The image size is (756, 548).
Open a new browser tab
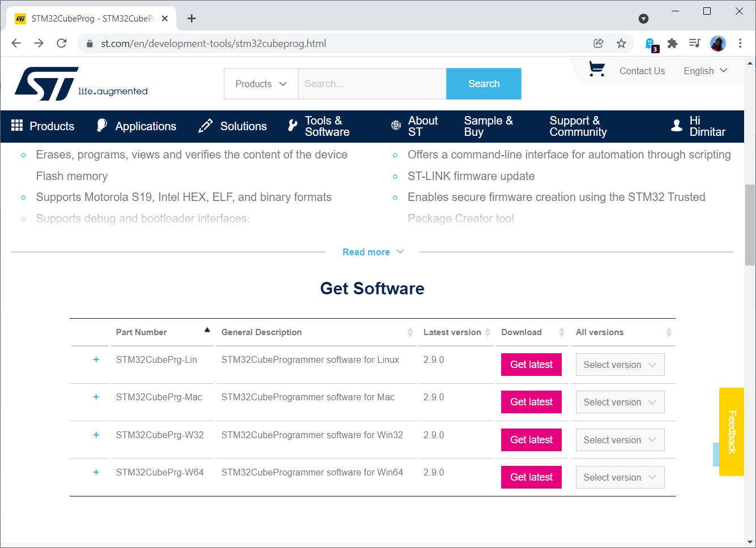[x=191, y=18]
